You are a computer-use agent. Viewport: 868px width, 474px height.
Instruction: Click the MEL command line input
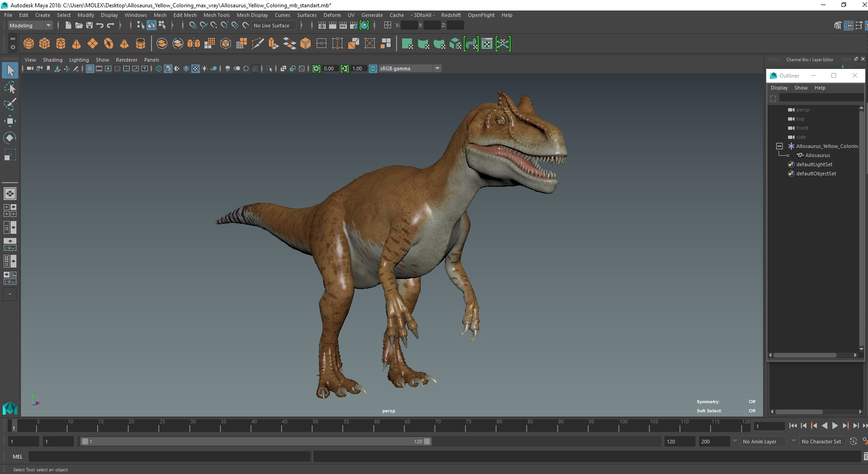pyautogui.click(x=169, y=457)
